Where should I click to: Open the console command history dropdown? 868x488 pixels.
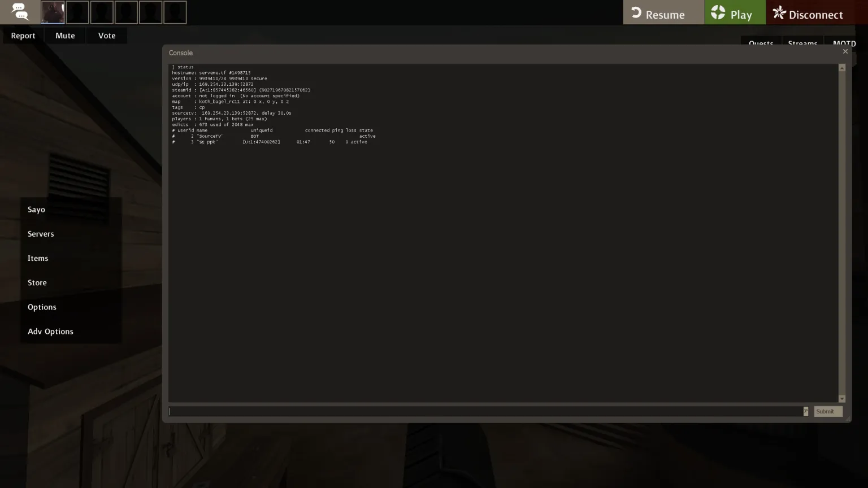(805, 411)
